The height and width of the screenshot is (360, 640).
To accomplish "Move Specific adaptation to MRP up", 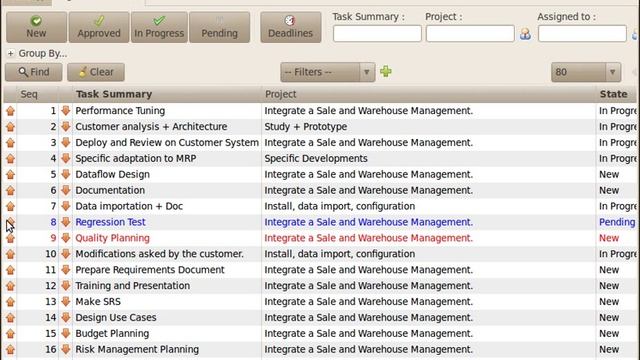I will click(x=10, y=159).
